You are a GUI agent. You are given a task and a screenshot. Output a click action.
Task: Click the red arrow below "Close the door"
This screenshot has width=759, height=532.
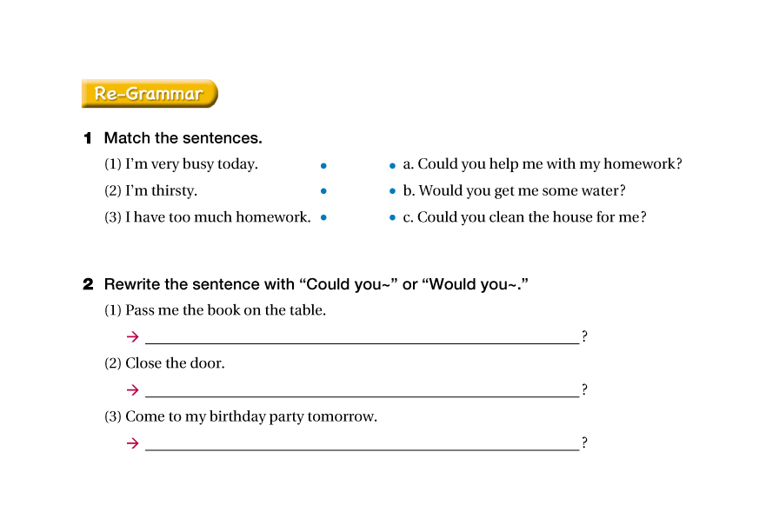(132, 390)
